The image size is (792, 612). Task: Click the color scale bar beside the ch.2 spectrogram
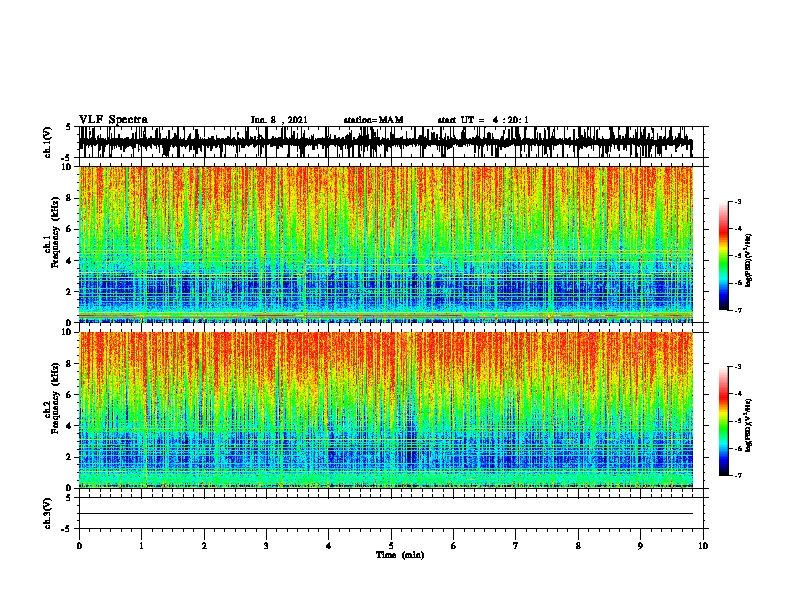click(724, 421)
